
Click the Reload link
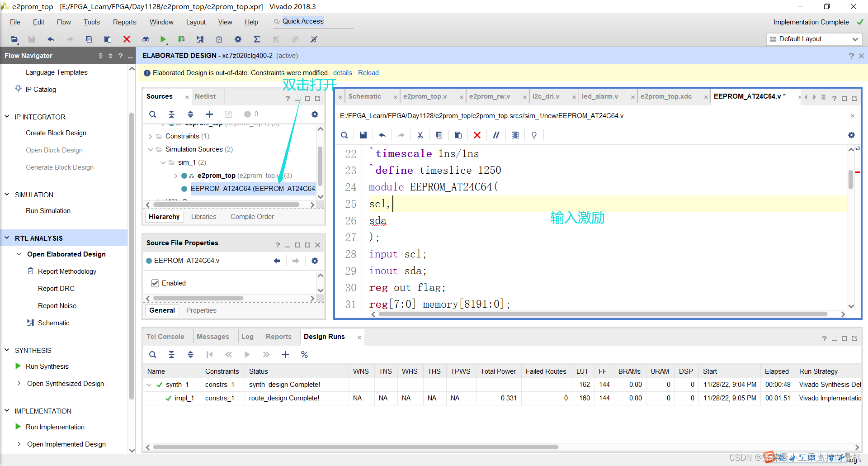pos(368,73)
